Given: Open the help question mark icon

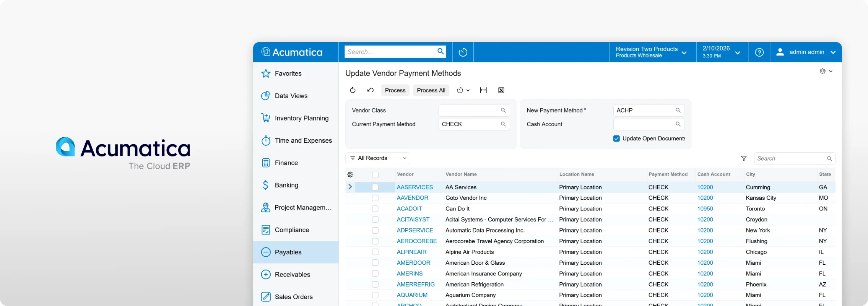Looking at the screenshot, I should pyautogui.click(x=759, y=52).
